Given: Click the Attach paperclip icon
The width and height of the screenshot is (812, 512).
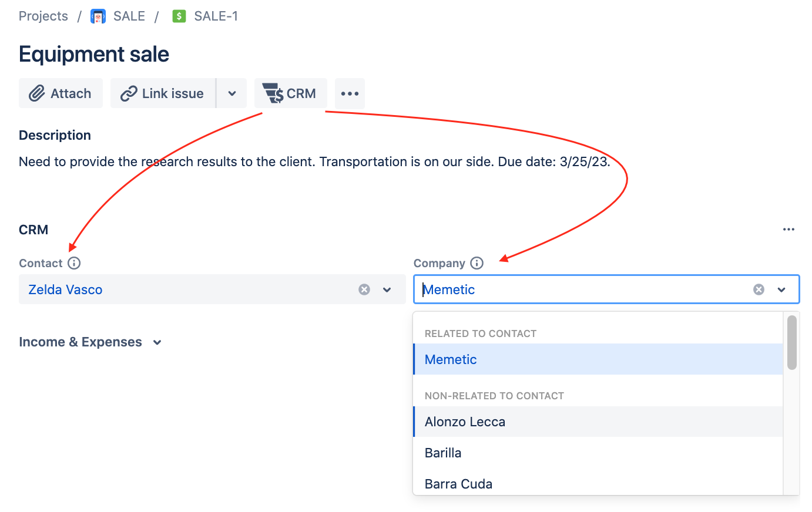Looking at the screenshot, I should pos(38,93).
